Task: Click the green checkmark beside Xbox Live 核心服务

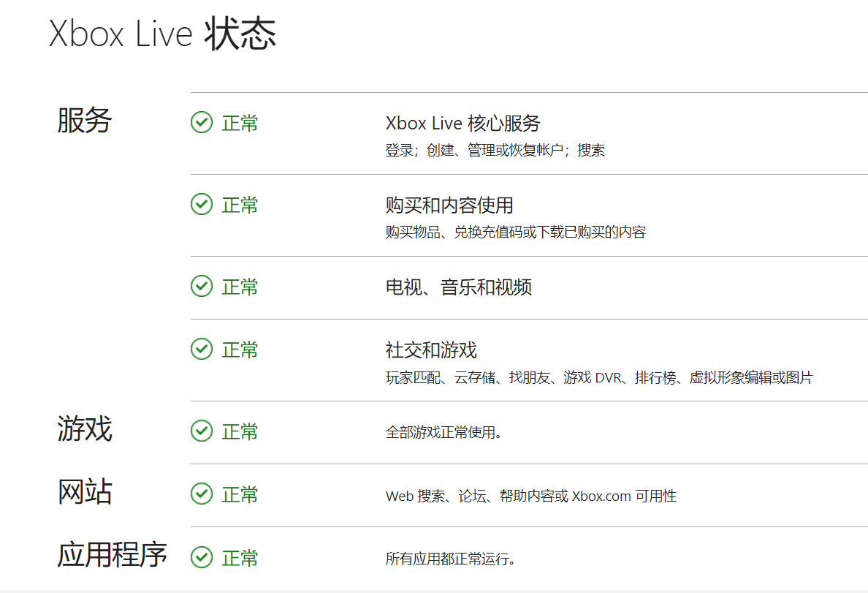Action: [x=202, y=123]
